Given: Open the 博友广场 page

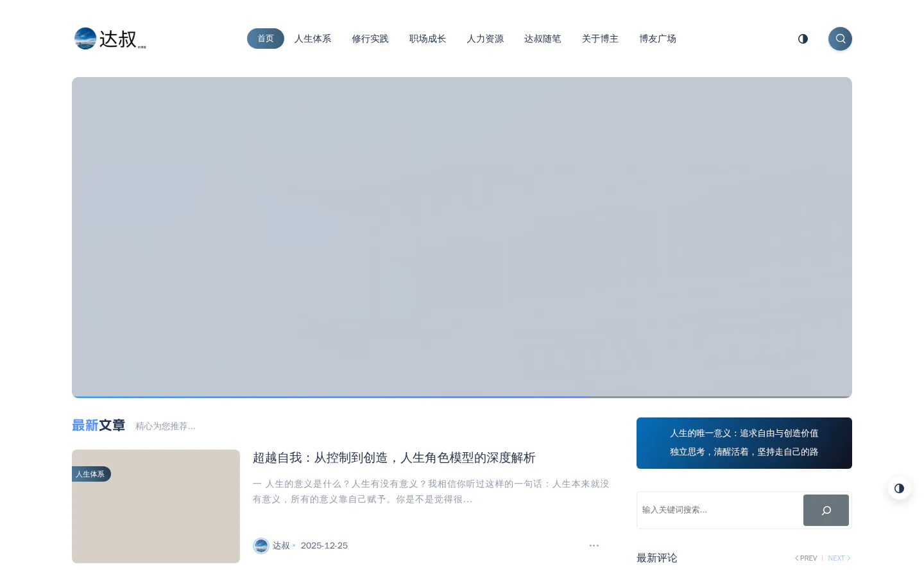Looking at the screenshot, I should coord(658,39).
